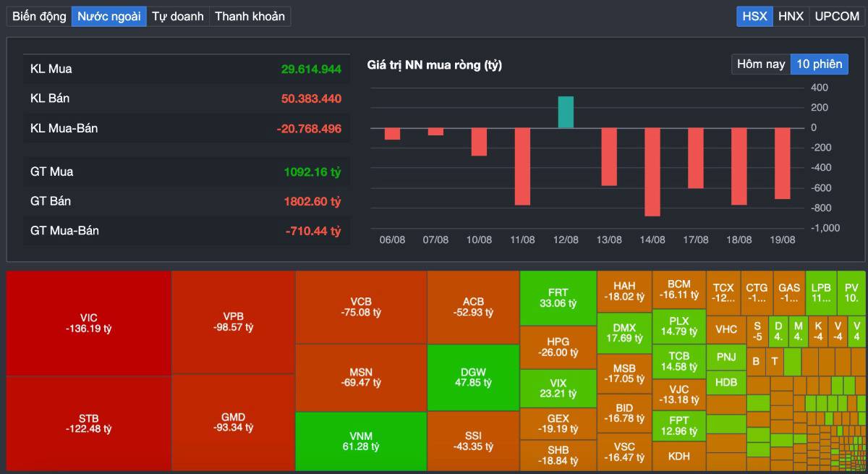Image resolution: width=868 pixels, height=474 pixels.
Task: Select the Nước ngoài tab
Action: coord(109,16)
